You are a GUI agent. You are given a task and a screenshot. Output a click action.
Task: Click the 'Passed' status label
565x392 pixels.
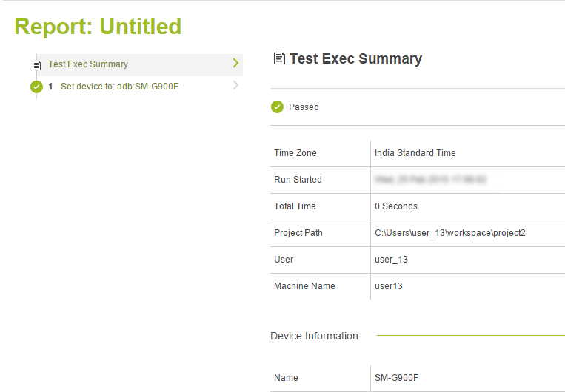(304, 107)
